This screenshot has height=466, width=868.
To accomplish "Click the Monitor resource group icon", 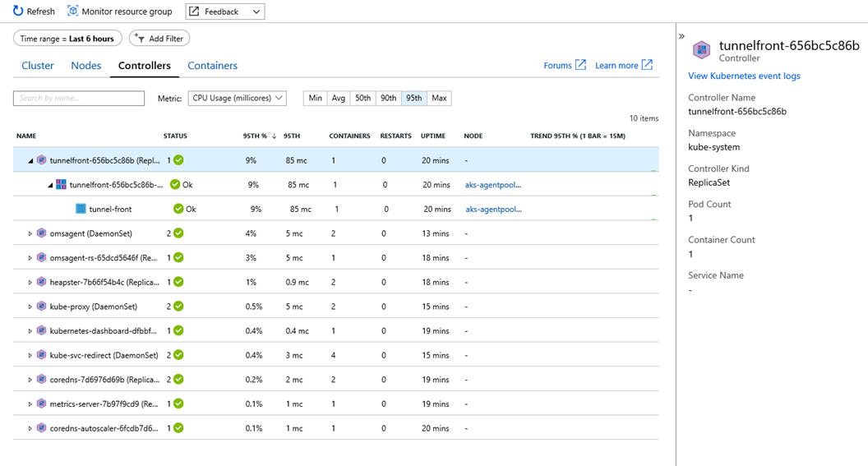I will [x=72, y=11].
